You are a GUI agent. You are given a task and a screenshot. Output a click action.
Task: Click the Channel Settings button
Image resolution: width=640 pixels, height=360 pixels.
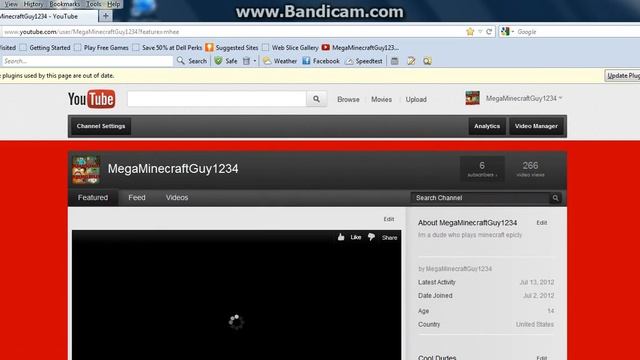pyautogui.click(x=101, y=126)
